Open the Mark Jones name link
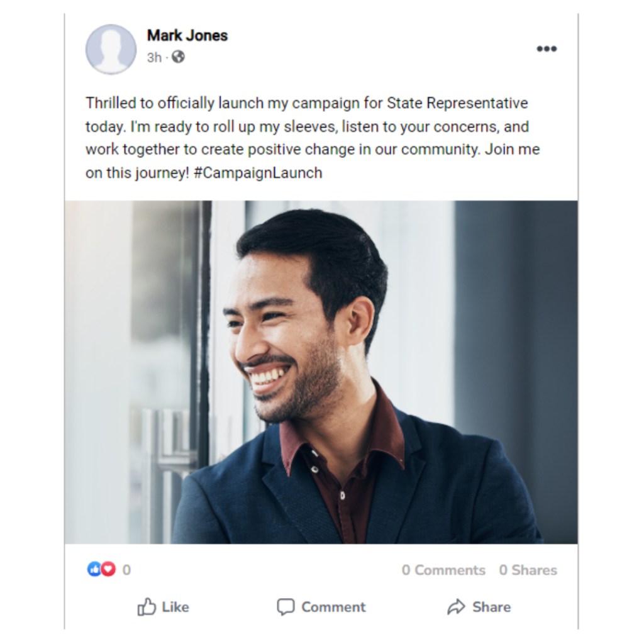Image resolution: width=644 pixels, height=644 pixels. pyautogui.click(x=187, y=35)
